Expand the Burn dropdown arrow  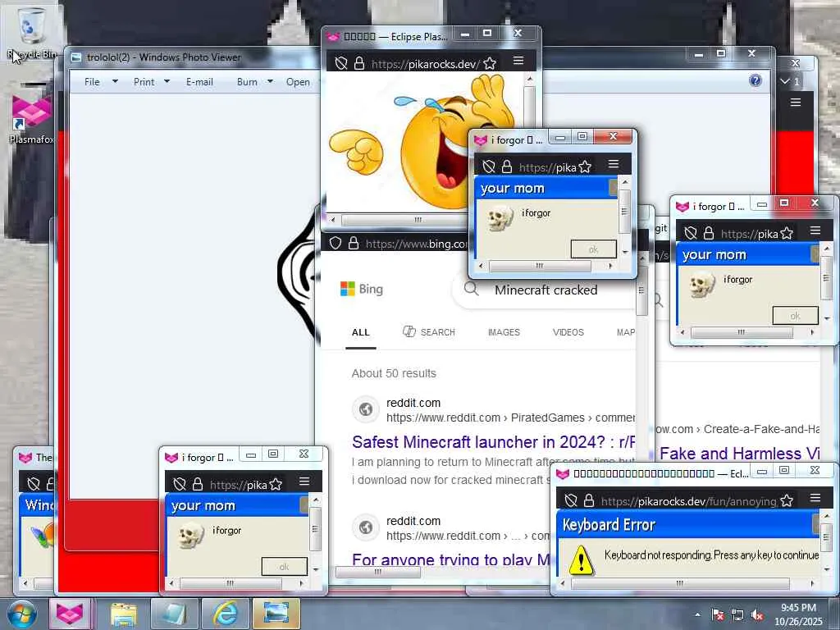[270, 81]
